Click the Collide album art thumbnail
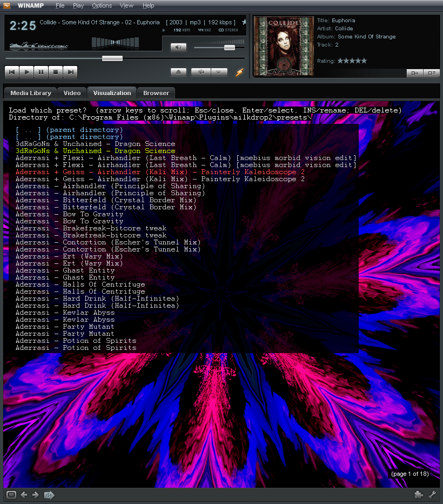 click(x=284, y=47)
